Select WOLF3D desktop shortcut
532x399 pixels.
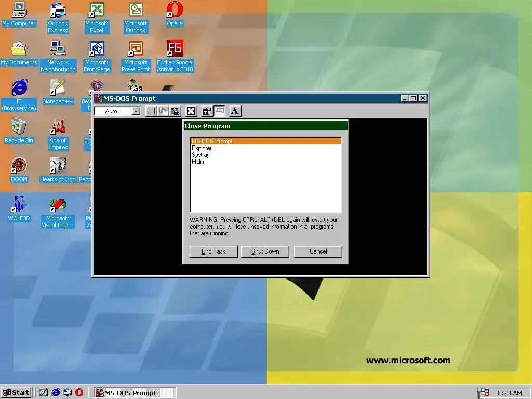pyautogui.click(x=19, y=209)
